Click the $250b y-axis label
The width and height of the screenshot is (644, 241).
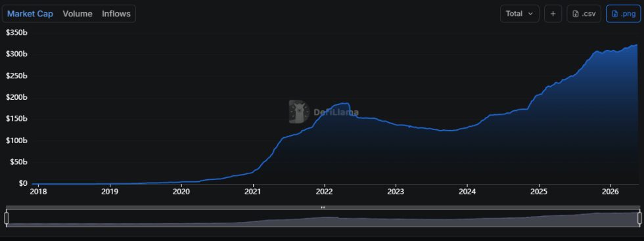coord(16,76)
